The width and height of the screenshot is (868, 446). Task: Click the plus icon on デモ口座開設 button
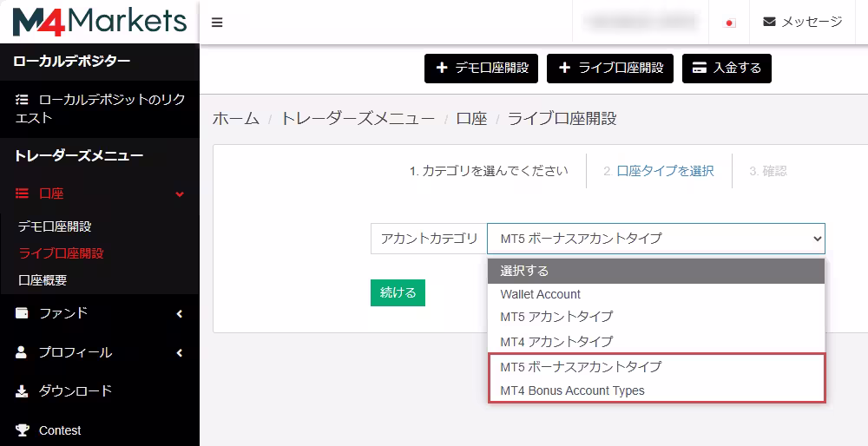tap(441, 68)
